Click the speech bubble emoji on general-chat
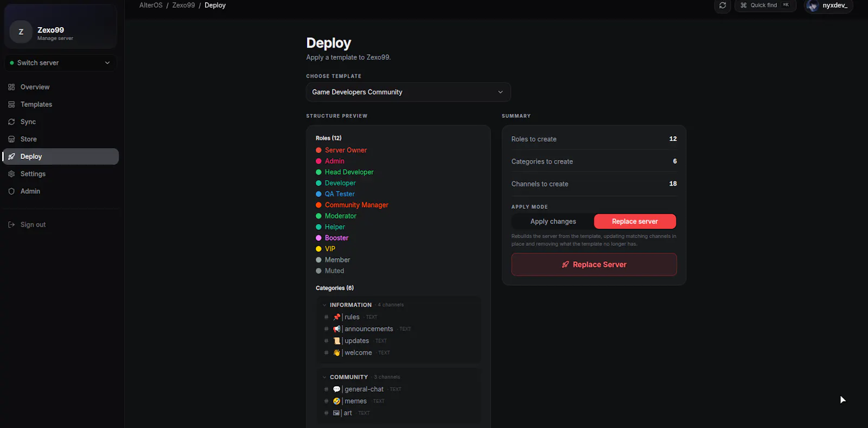The width and height of the screenshot is (868, 428). pyautogui.click(x=336, y=389)
